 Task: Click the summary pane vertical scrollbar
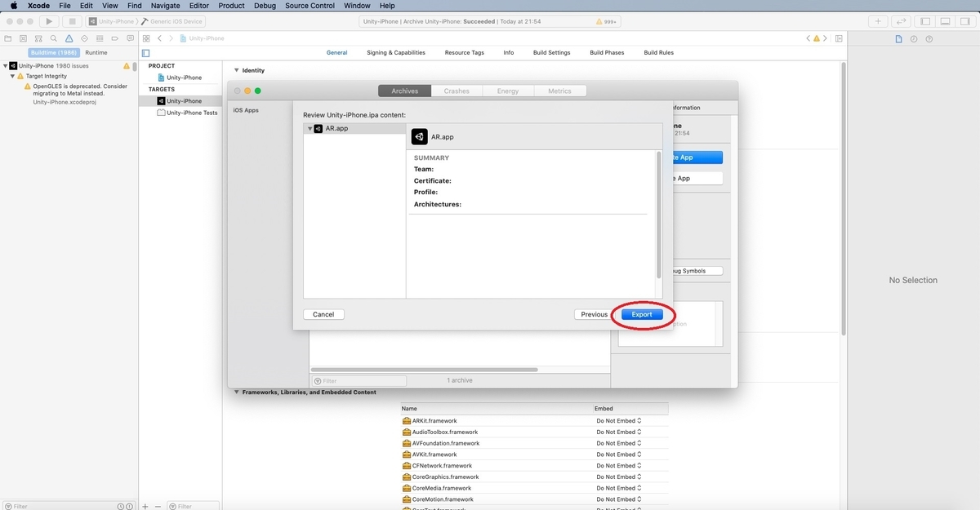pyautogui.click(x=659, y=215)
